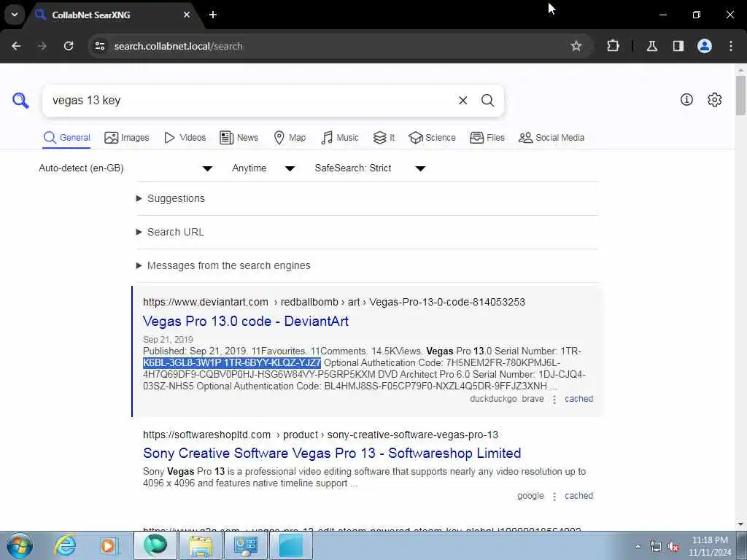Screen dimensions: 747x560
Task: Switch to Files tab
Action: pos(487,138)
